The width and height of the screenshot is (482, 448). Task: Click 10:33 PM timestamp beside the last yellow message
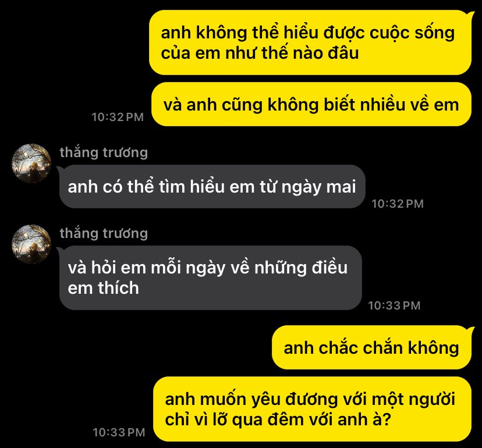119,432
